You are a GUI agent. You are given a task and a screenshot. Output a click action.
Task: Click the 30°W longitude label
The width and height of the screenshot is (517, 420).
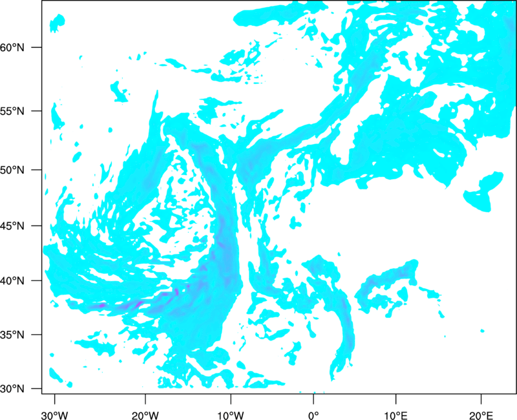55,415
